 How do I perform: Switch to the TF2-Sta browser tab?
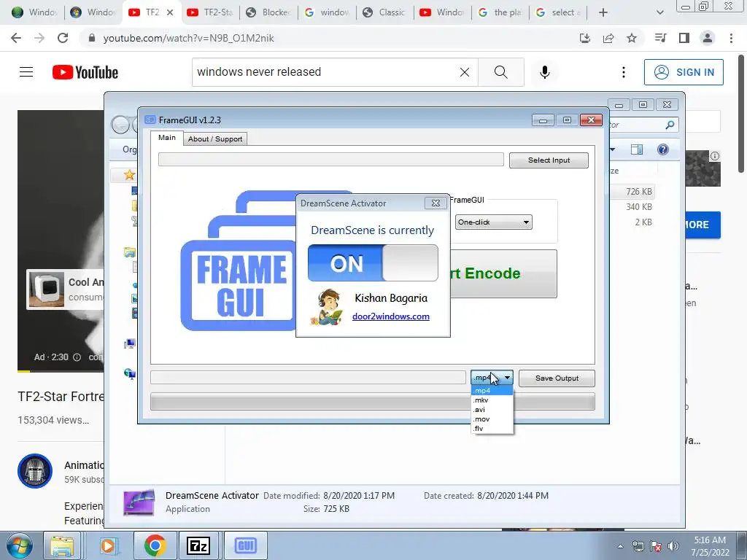209,12
